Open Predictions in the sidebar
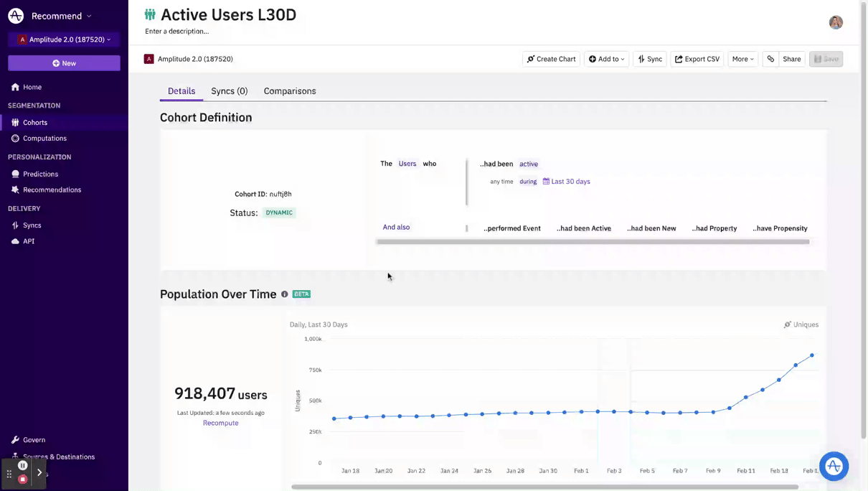The width and height of the screenshot is (868, 491). (x=40, y=174)
